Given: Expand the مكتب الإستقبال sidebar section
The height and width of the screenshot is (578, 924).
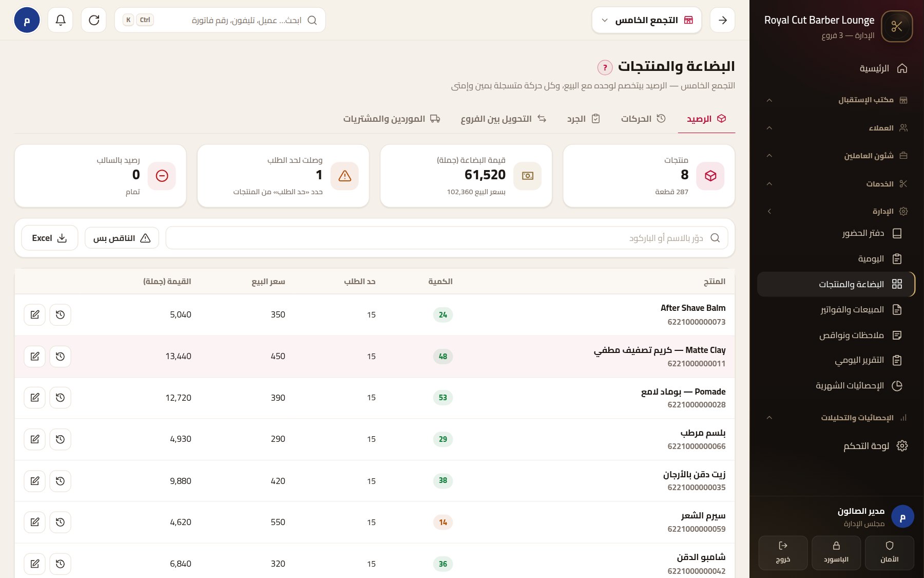Looking at the screenshot, I should [x=836, y=100].
